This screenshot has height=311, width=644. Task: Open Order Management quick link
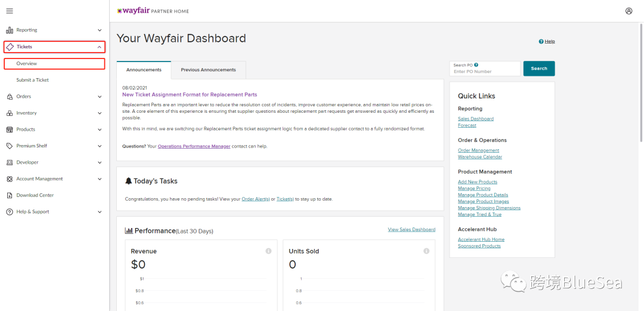pos(478,150)
